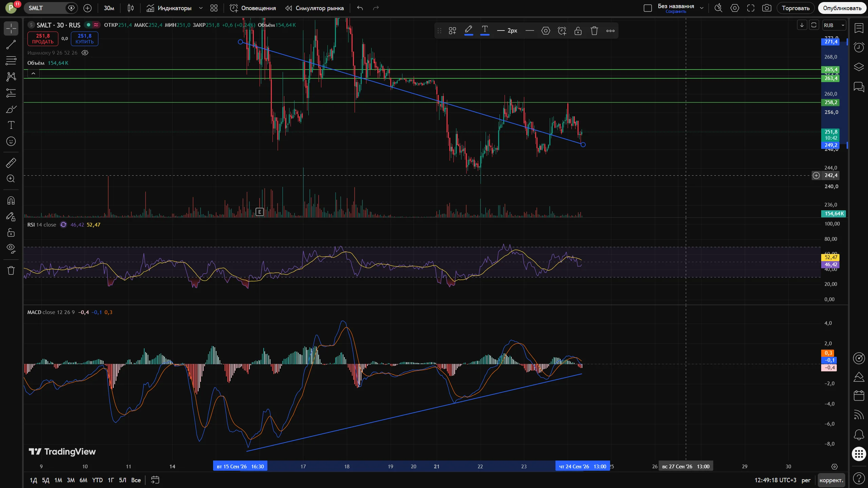The height and width of the screenshot is (488, 868).
Task: Click the КУПИТЬ 251,8 button
Action: 84,39
